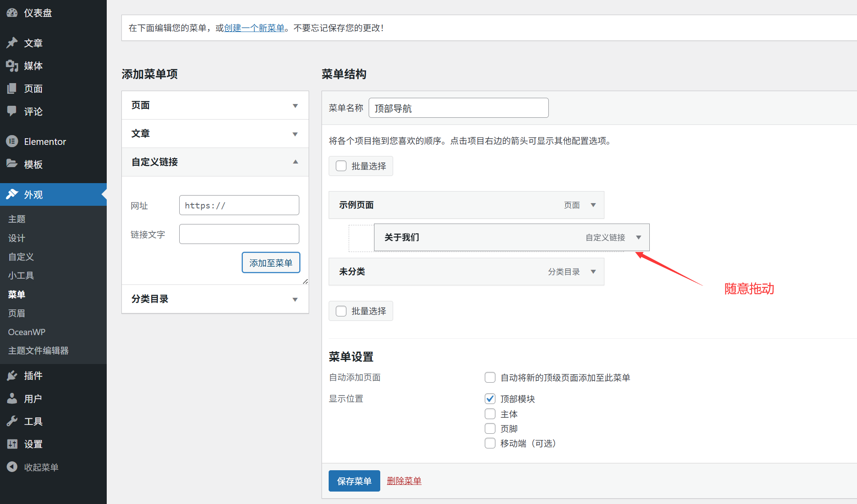Click the sliders icon next to 设置
The width and height of the screenshot is (857, 504).
12,444
